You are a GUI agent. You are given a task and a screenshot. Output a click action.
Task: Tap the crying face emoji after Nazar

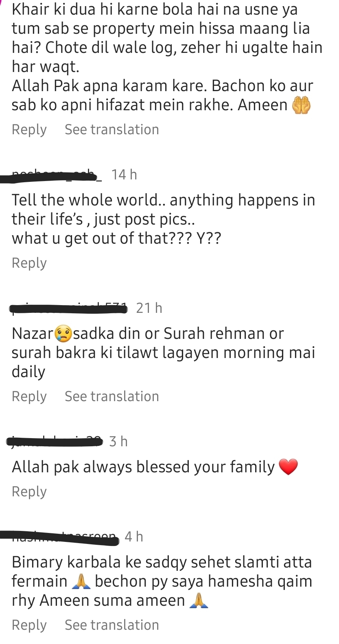[63, 334]
